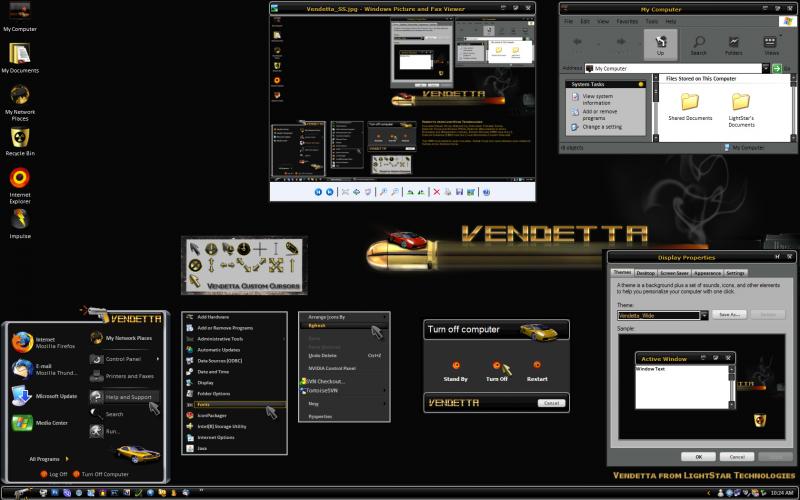Open Views in My Computer toolbar

(x=771, y=44)
